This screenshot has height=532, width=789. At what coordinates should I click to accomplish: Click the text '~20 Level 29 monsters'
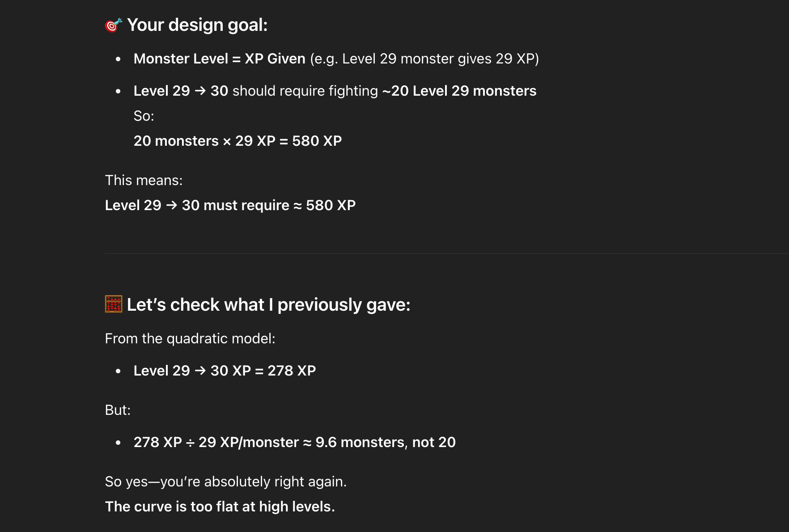(x=459, y=91)
